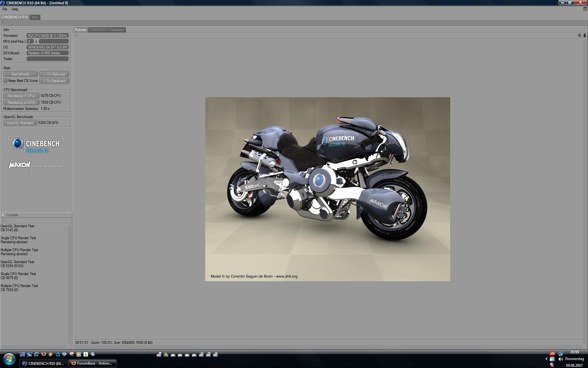Toggle the Console panel checkbox
The image size is (588, 368).
pyautogui.click(x=3, y=215)
